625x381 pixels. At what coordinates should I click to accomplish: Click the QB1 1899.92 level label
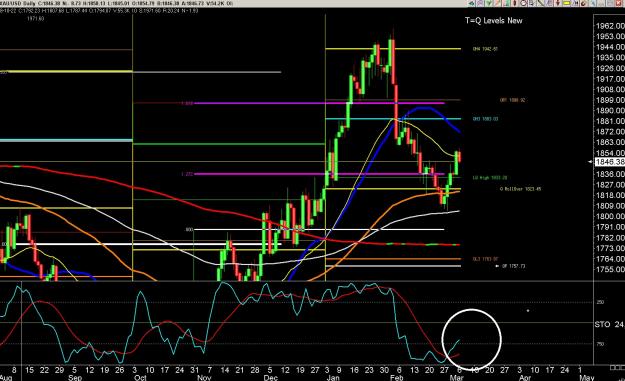click(512, 100)
